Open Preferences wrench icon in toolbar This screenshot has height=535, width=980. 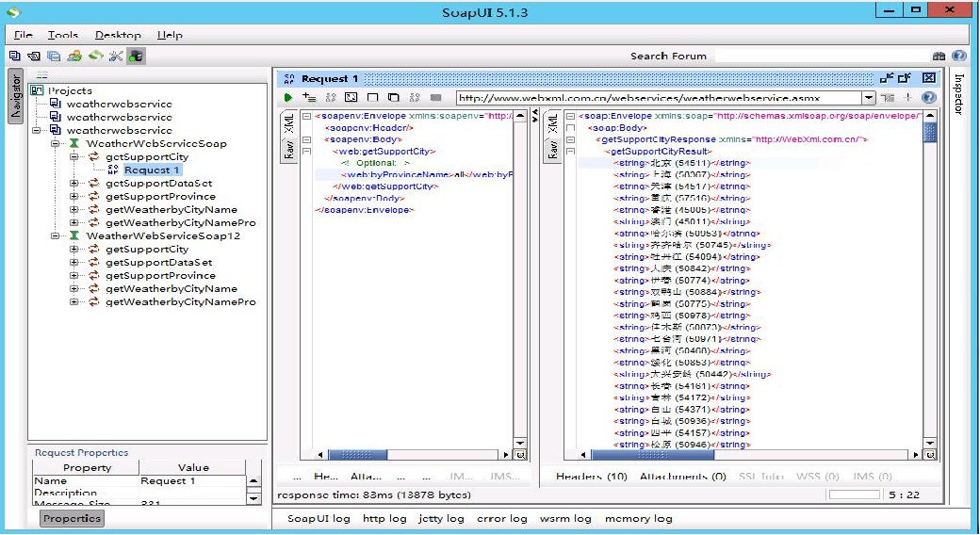pos(116,56)
